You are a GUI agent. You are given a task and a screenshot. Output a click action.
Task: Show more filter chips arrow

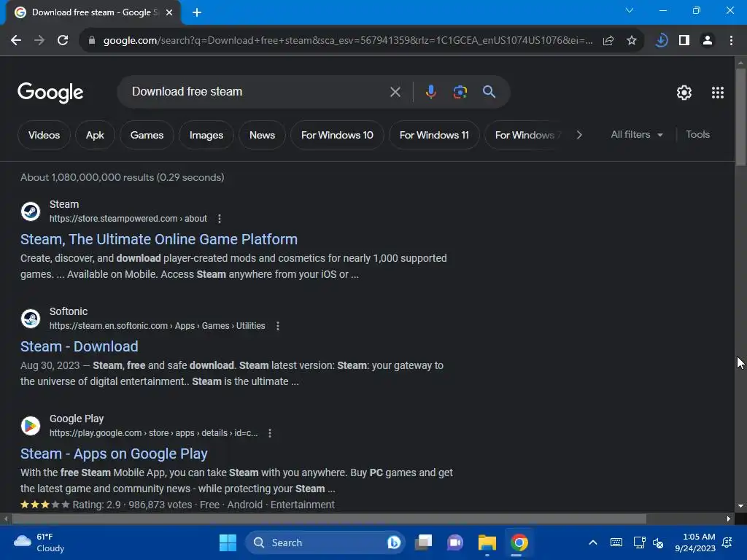[578, 135]
